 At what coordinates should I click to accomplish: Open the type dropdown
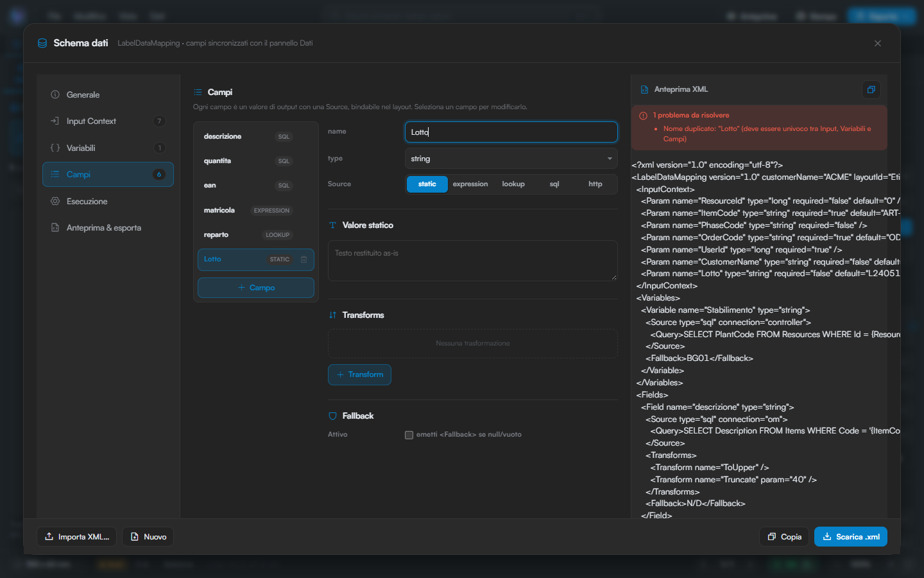(x=511, y=159)
